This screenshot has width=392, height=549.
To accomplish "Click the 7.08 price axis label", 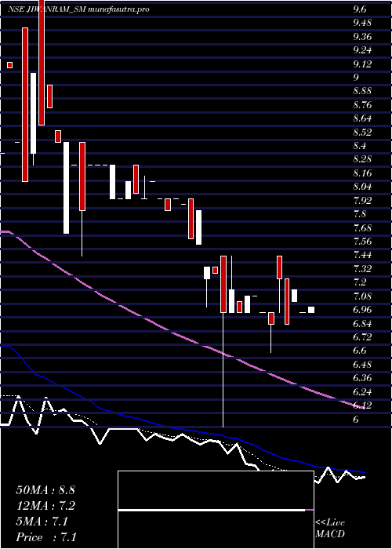I will (362, 296).
